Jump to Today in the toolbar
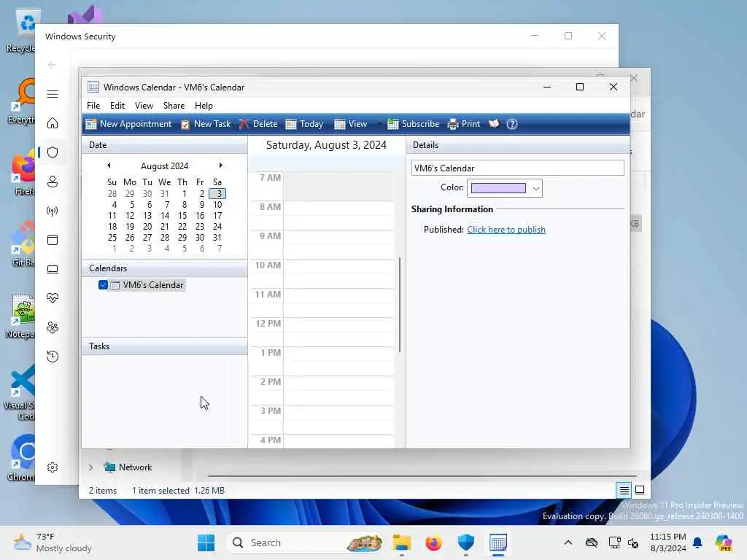The height and width of the screenshot is (560, 747). 304,124
